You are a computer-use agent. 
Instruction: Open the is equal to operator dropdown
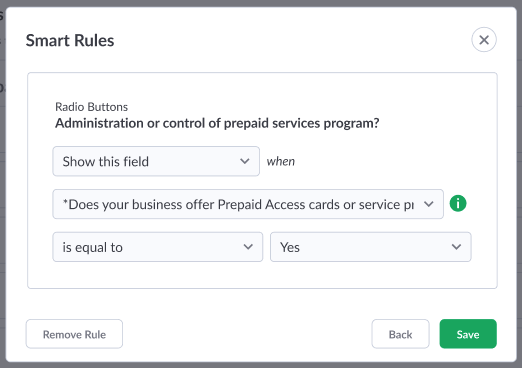pos(158,247)
